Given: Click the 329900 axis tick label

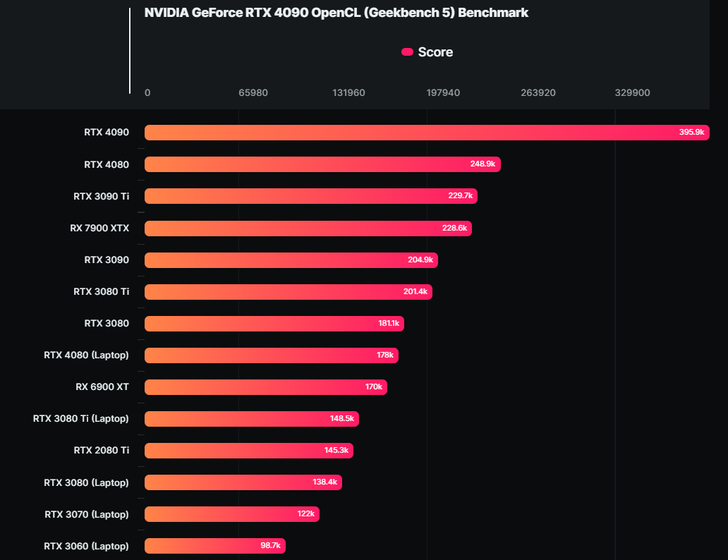Looking at the screenshot, I should [632, 93].
